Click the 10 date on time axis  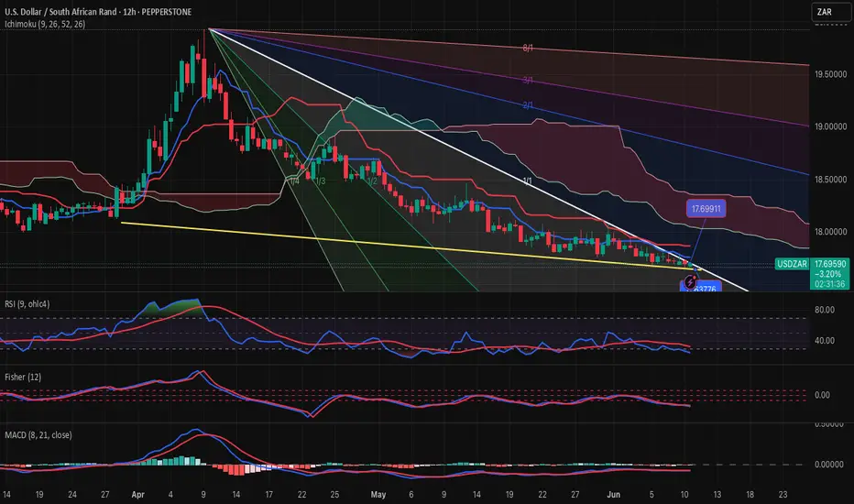[x=684, y=495]
